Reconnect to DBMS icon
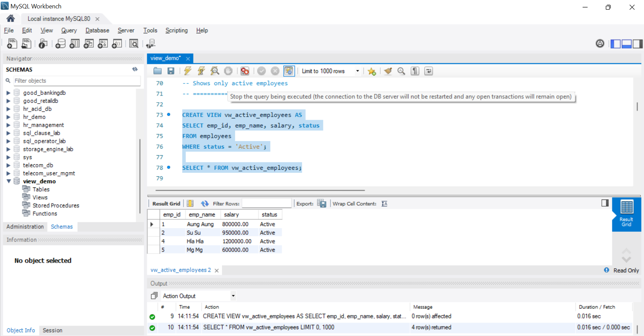Screen dimensions: 644x336 151,43
